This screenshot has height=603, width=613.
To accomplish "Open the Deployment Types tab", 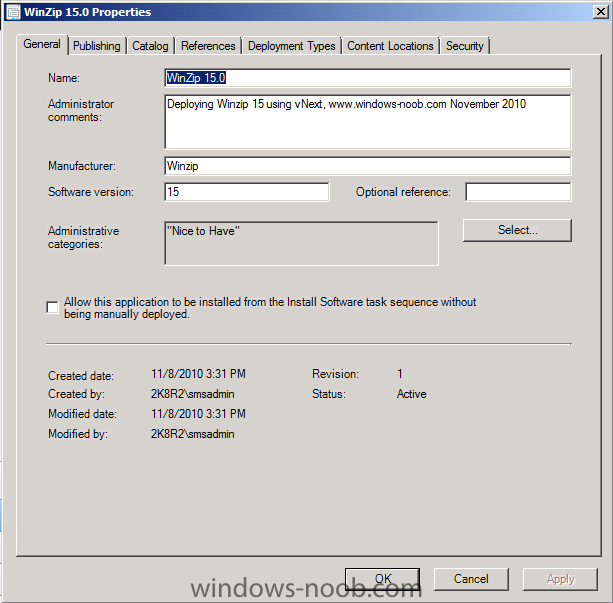I will tap(292, 46).
